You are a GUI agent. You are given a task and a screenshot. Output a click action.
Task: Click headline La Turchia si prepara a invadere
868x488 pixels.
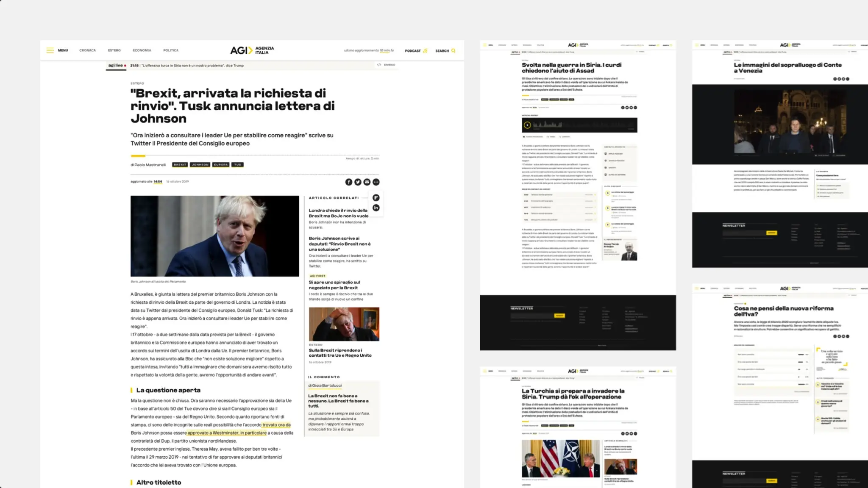pos(573,394)
